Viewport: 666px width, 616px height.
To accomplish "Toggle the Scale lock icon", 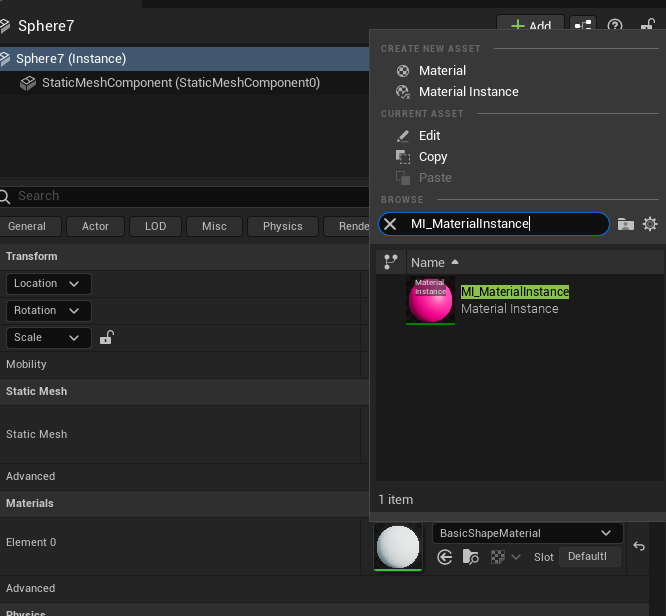I will [x=107, y=338].
